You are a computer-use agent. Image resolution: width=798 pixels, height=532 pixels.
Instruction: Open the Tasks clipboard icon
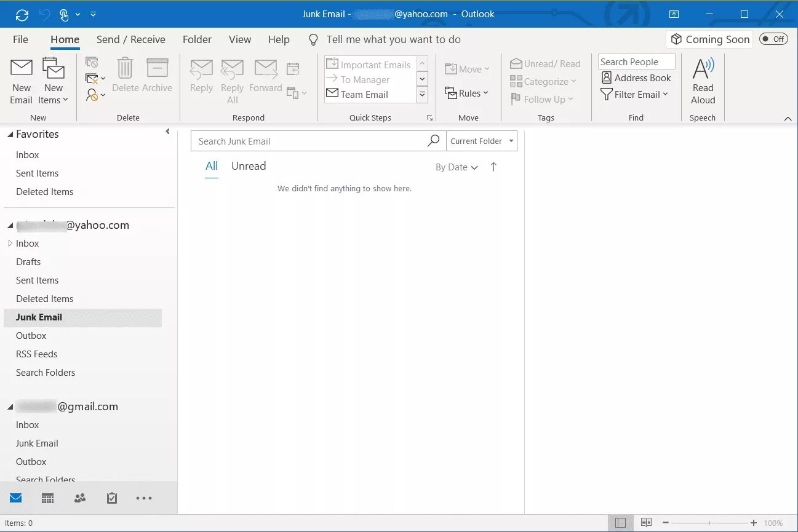point(112,498)
